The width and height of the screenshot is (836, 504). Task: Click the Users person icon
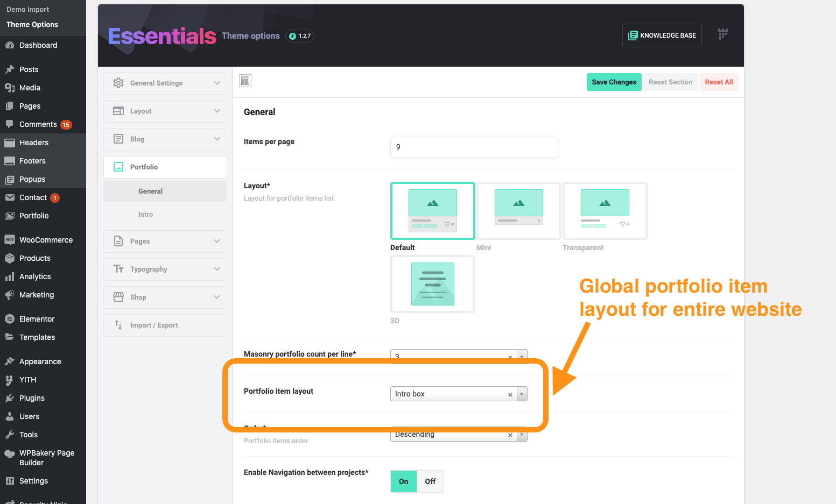(10, 416)
